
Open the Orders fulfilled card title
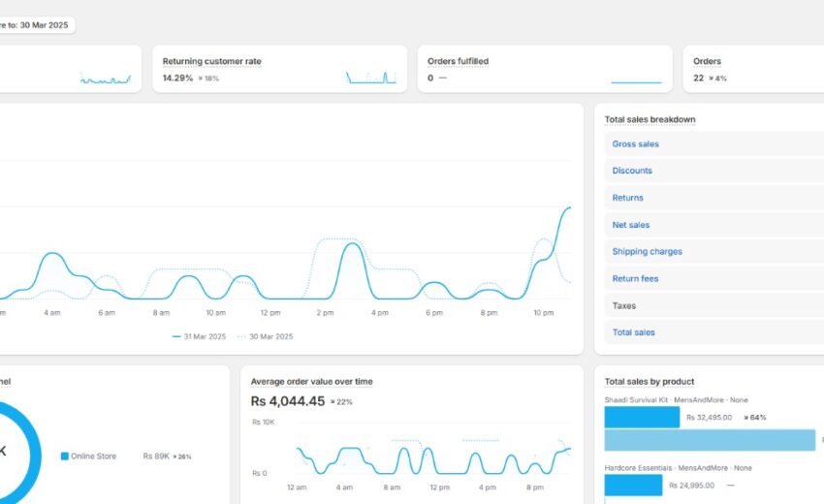pos(458,61)
